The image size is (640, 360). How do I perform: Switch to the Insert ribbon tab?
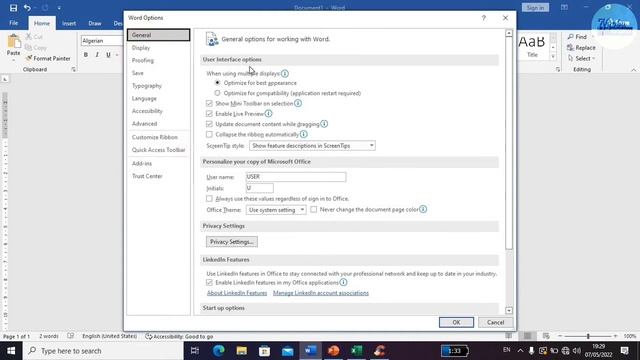(x=69, y=24)
